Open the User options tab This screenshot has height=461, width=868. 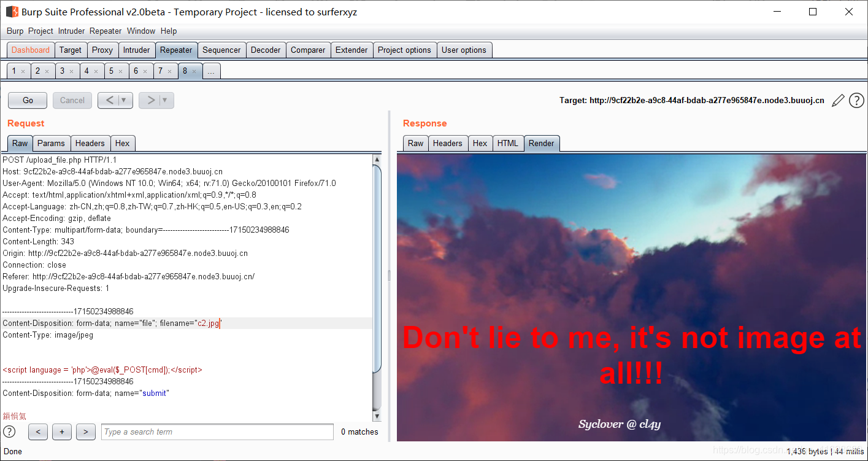(464, 50)
